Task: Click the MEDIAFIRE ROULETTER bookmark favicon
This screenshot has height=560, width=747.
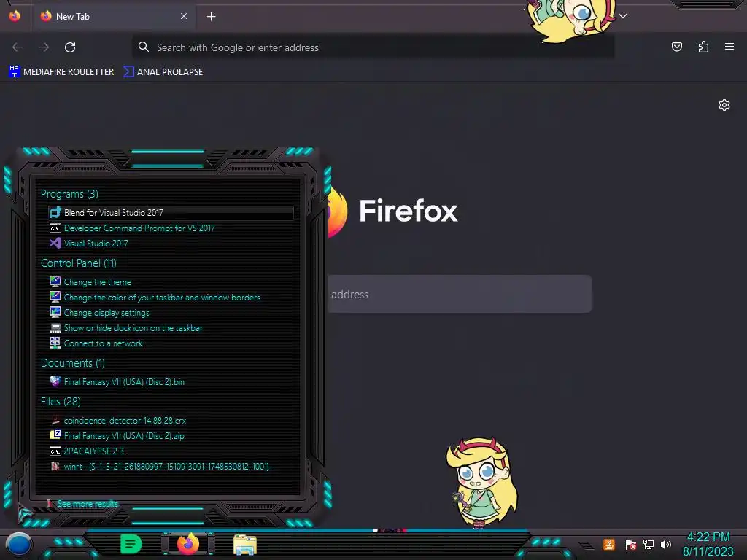Action: [x=15, y=71]
